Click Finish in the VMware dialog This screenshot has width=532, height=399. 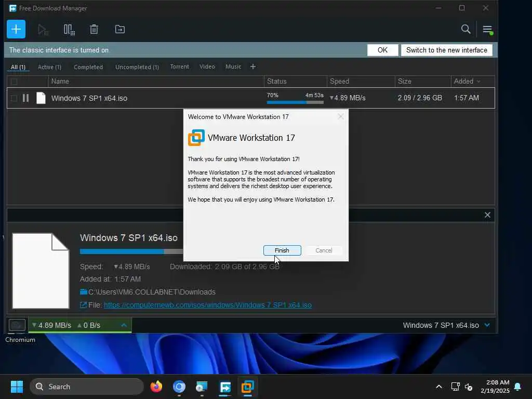click(x=282, y=250)
